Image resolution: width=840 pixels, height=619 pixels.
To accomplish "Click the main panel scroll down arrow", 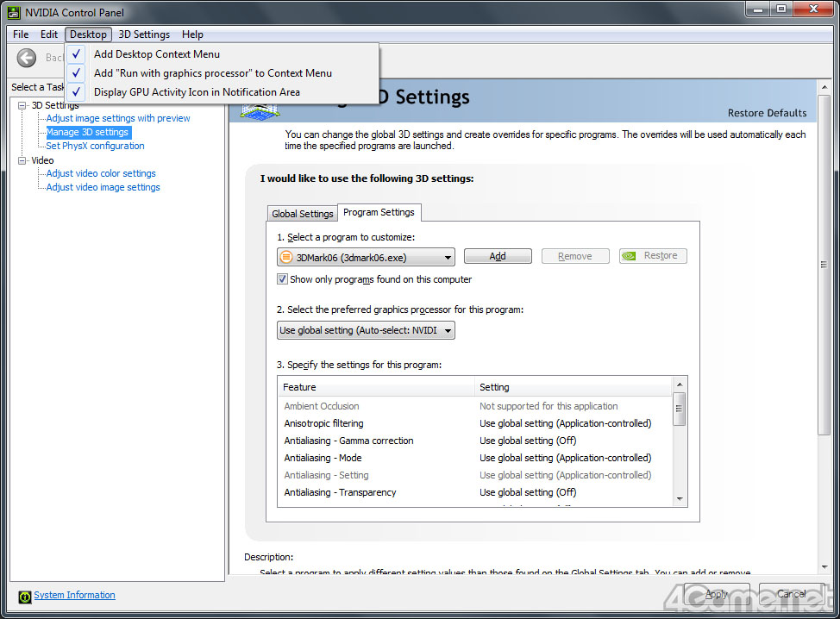I will (x=824, y=567).
